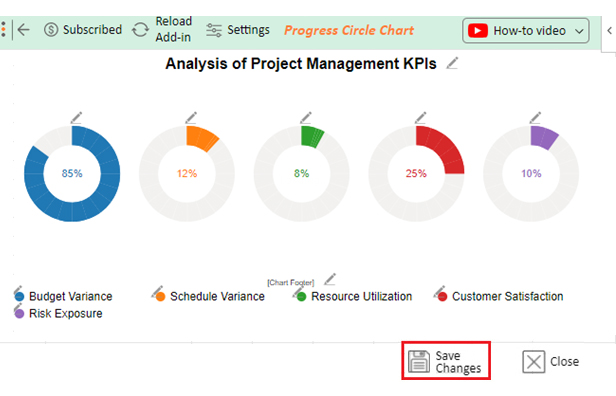Edit Budget Variance legend pencil icon
Image resolution: width=616 pixels, height=396 pixels.
pyautogui.click(x=17, y=290)
